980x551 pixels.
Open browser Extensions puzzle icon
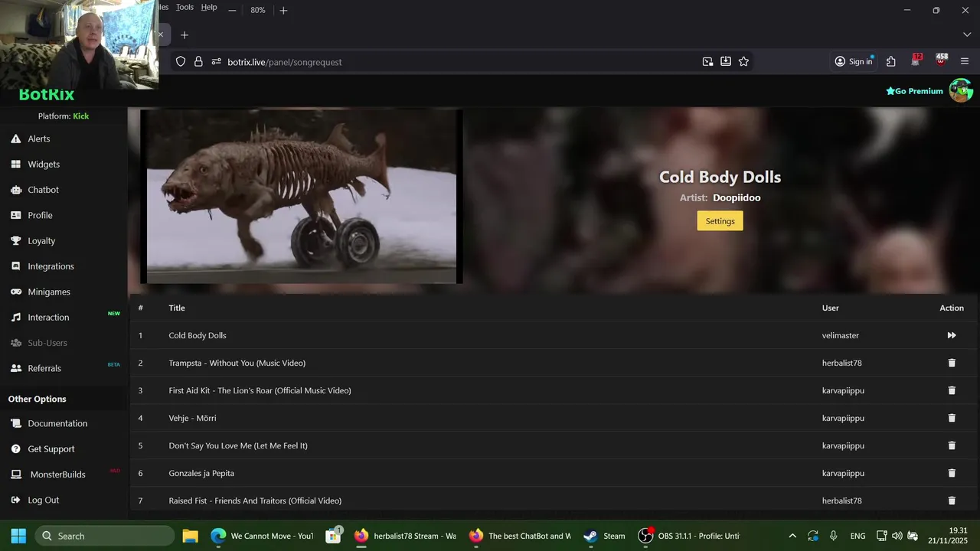(891, 62)
